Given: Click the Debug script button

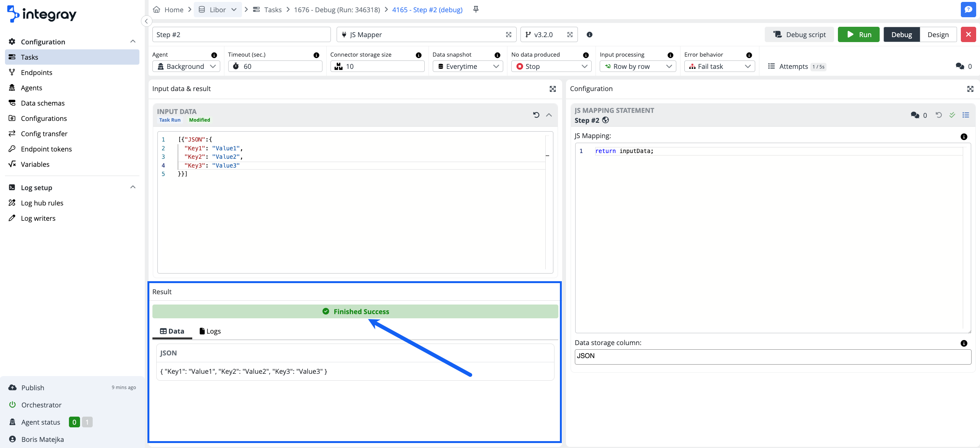Looking at the screenshot, I should tap(799, 34).
